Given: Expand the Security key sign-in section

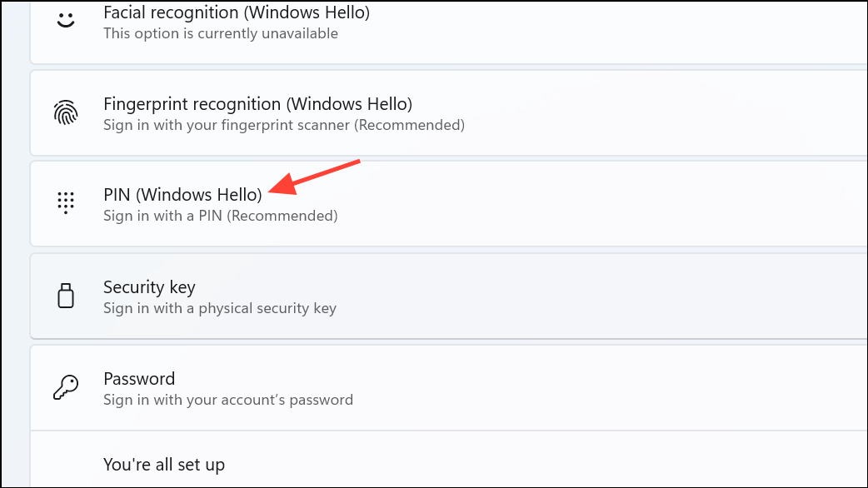Looking at the screenshot, I should point(500,296).
